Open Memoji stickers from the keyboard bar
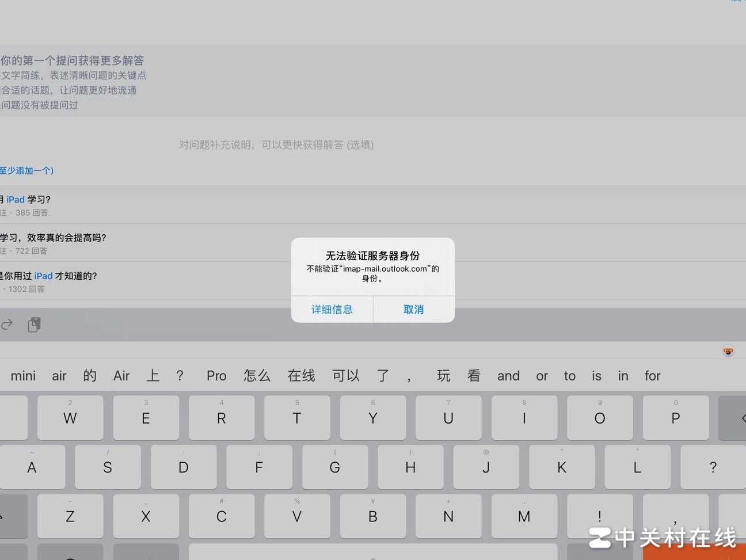The image size is (746, 560). point(728,351)
